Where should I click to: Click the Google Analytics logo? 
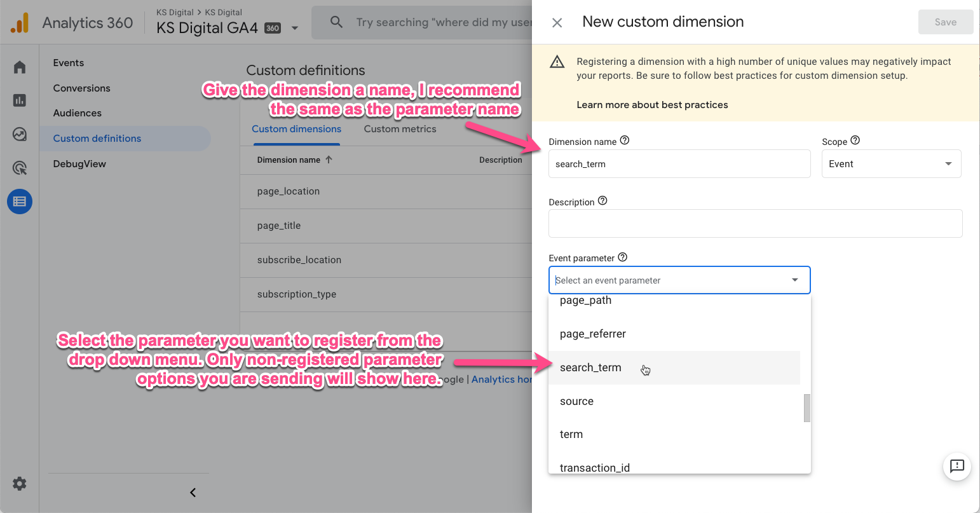pos(20,23)
